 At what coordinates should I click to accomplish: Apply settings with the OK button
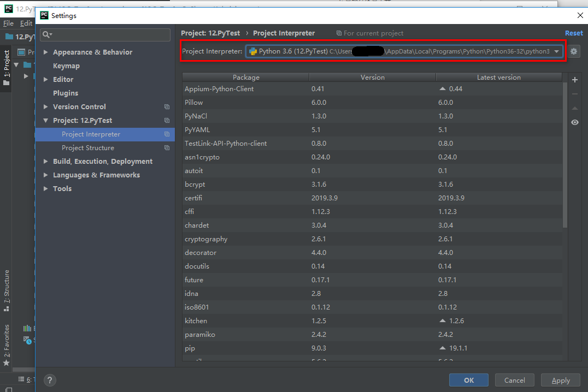click(x=468, y=380)
